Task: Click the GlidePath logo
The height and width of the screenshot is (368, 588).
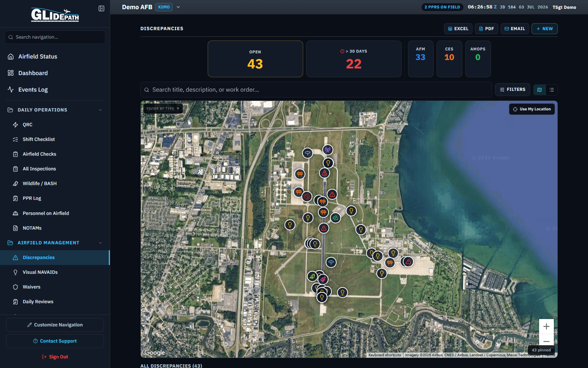Action: (55, 15)
